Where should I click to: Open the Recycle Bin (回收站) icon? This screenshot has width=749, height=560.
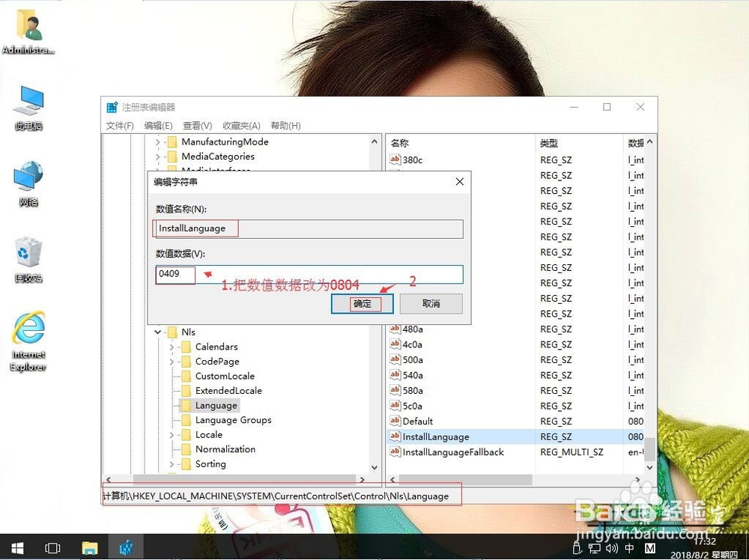[x=28, y=260]
